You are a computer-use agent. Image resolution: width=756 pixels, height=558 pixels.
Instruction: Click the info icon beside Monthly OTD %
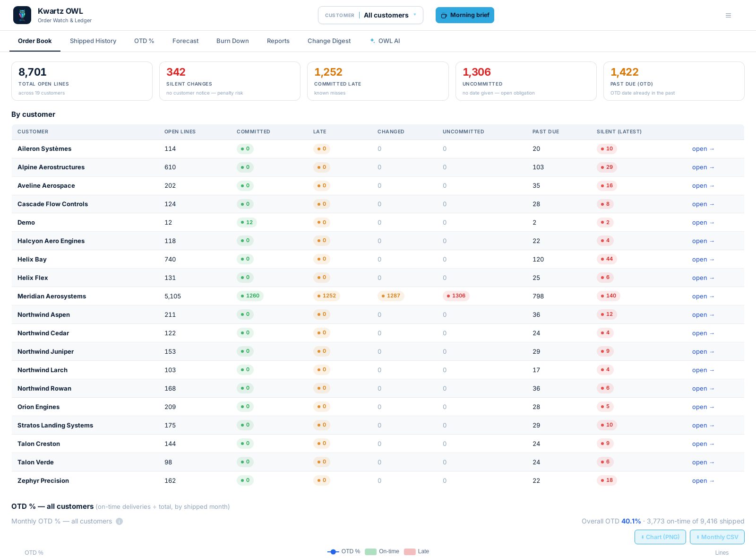(120, 521)
